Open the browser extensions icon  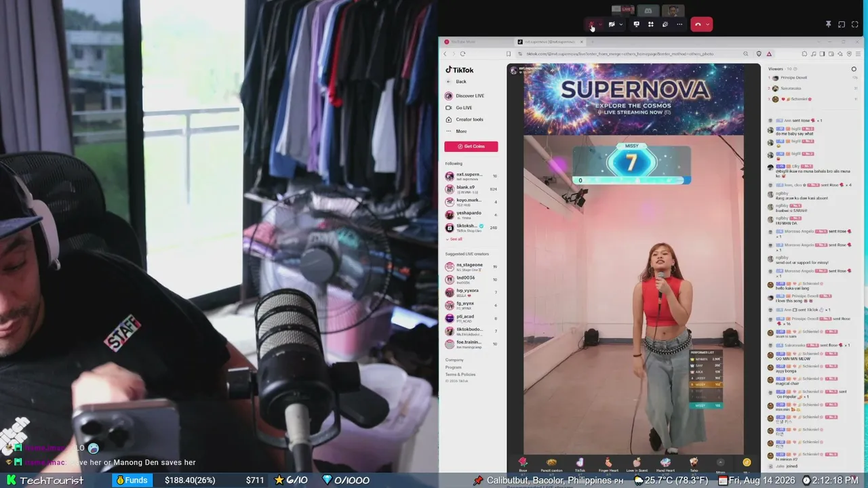(x=804, y=54)
